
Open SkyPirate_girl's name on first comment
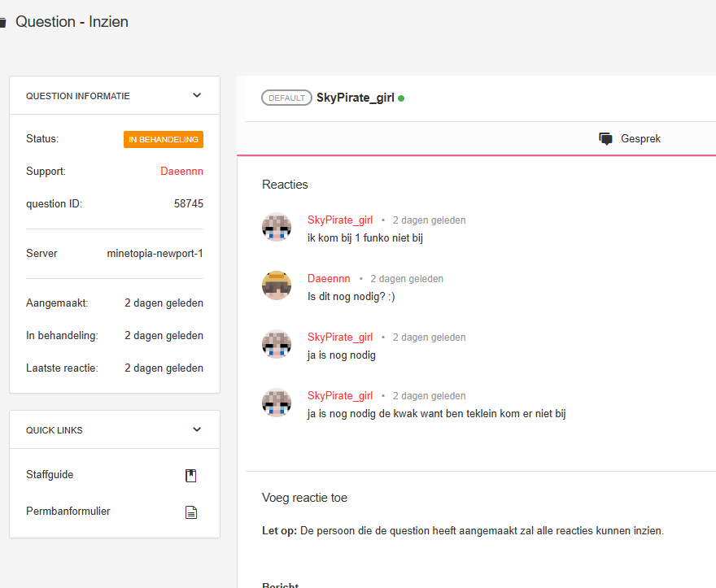(x=340, y=220)
